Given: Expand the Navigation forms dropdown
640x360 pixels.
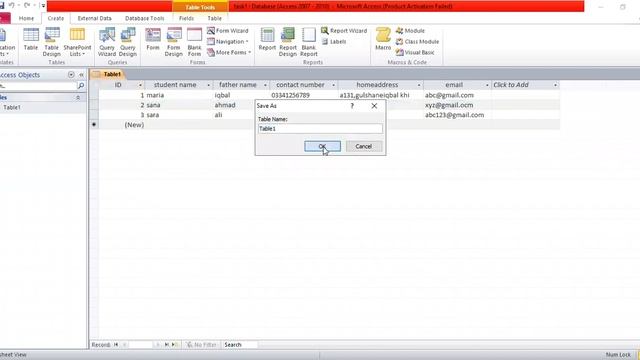Looking at the screenshot, I should coord(227,42).
